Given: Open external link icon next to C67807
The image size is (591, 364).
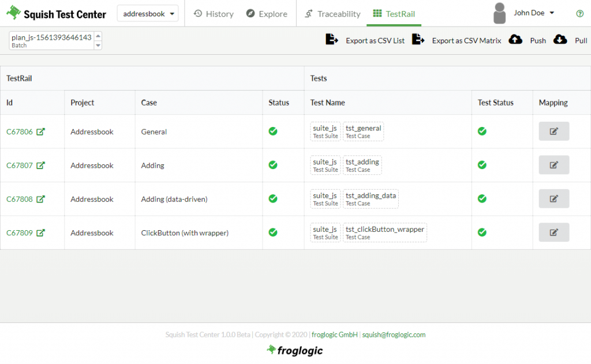Looking at the screenshot, I should coord(40,166).
